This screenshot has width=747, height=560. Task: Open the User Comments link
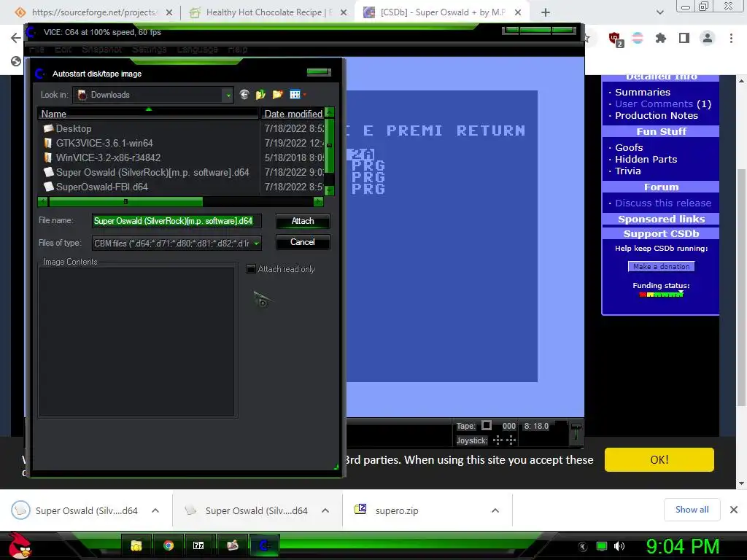coord(654,104)
